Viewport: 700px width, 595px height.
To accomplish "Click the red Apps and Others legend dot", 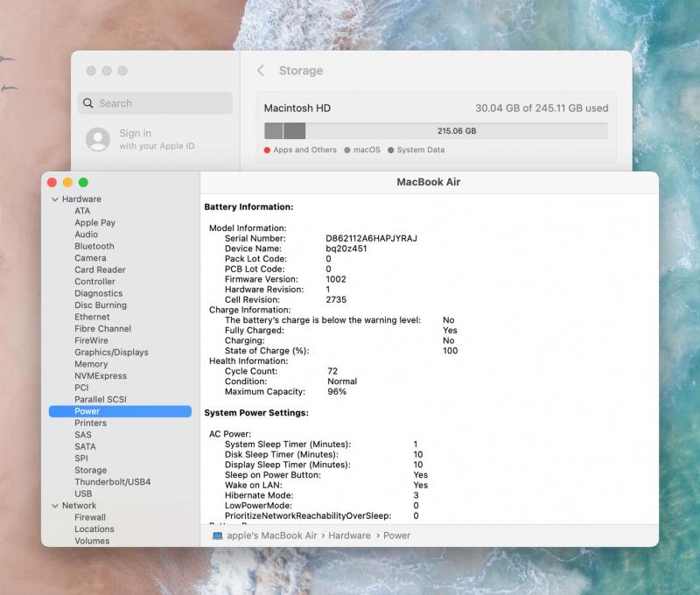I will tap(267, 150).
